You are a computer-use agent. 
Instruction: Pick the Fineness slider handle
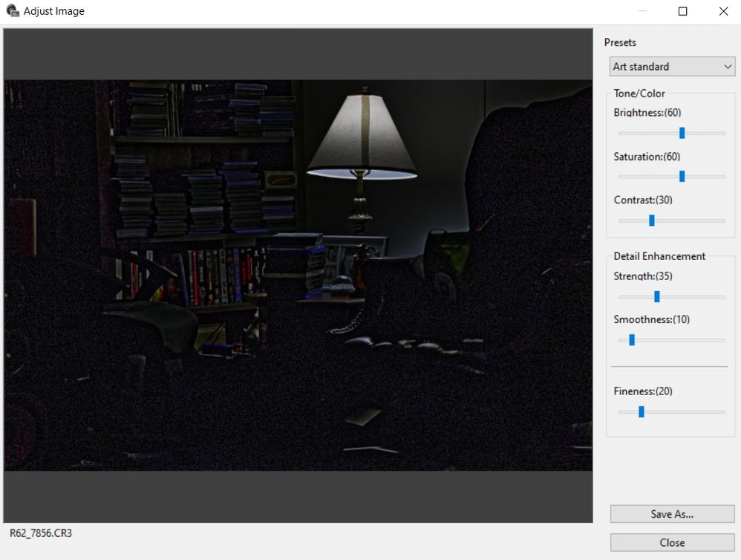(x=641, y=412)
